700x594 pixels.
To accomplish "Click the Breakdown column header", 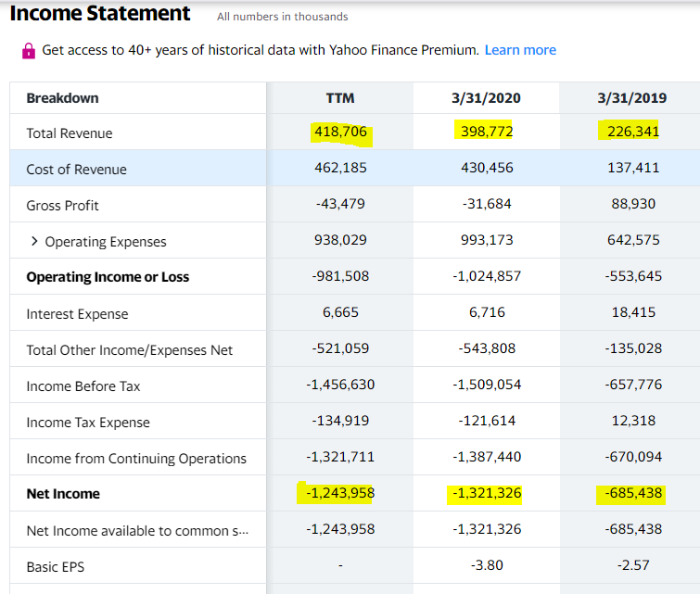I will (x=62, y=98).
